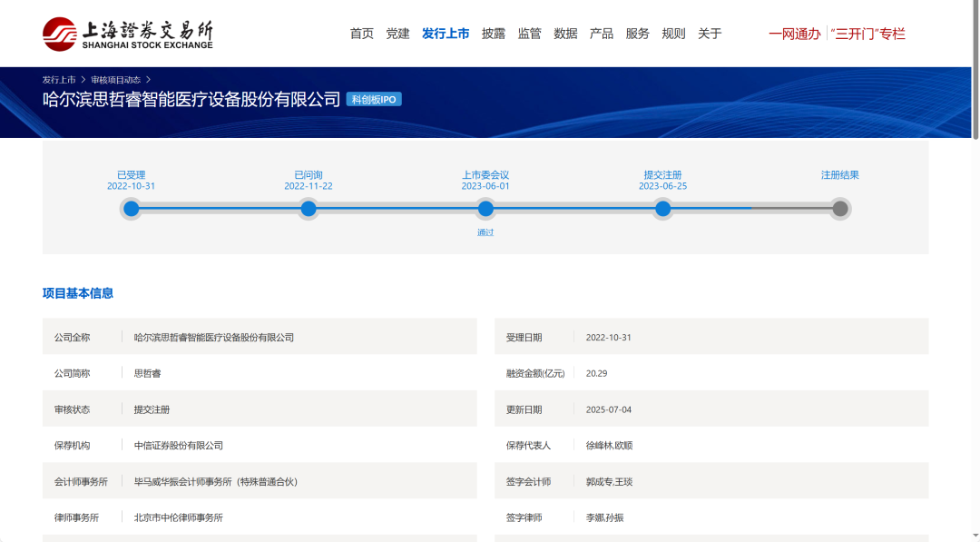Screen dimensions: 980x542
Task: Open the 服务 menu
Action: coord(638,34)
